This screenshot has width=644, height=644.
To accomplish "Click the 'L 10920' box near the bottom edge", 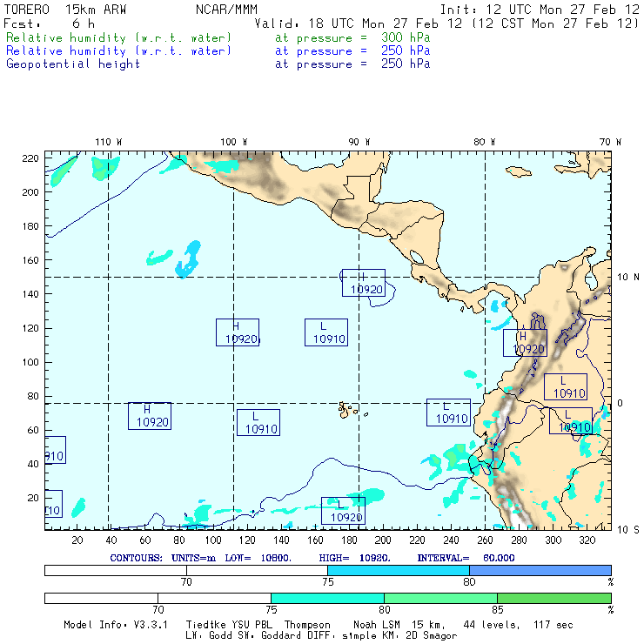I will [x=343, y=511].
